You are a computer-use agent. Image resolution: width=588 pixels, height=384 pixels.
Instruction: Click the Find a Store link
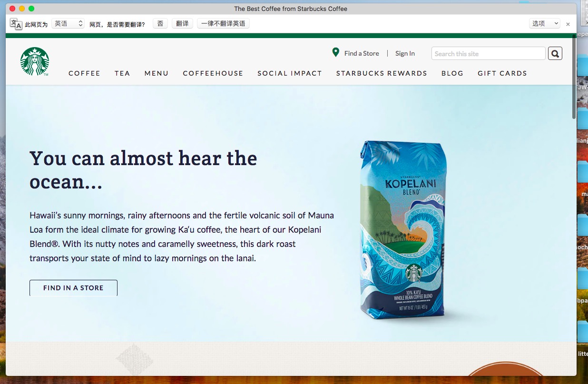pos(362,53)
